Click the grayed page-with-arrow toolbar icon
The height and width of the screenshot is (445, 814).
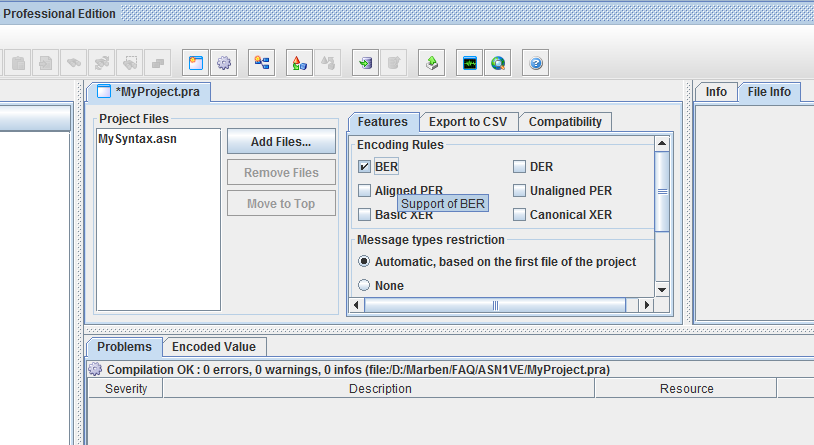tap(46, 63)
